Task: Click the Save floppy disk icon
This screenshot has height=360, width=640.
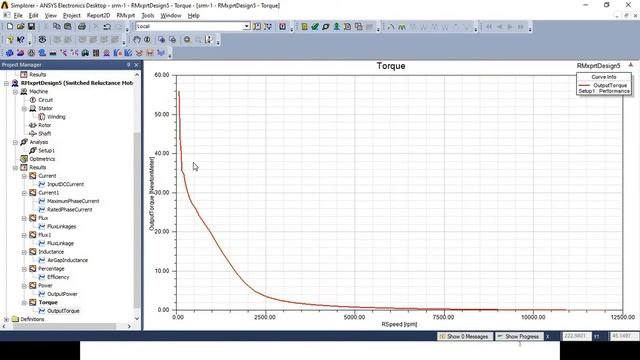Action: tap(31, 27)
